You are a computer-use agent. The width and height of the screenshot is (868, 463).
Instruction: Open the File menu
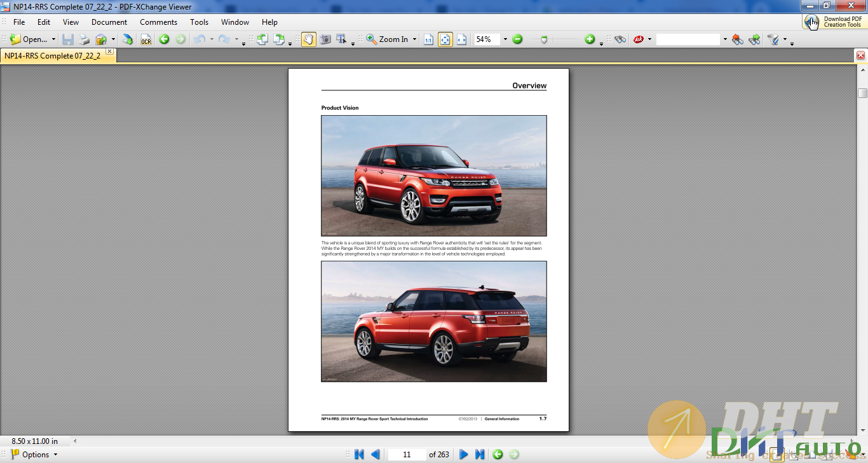pyautogui.click(x=19, y=22)
